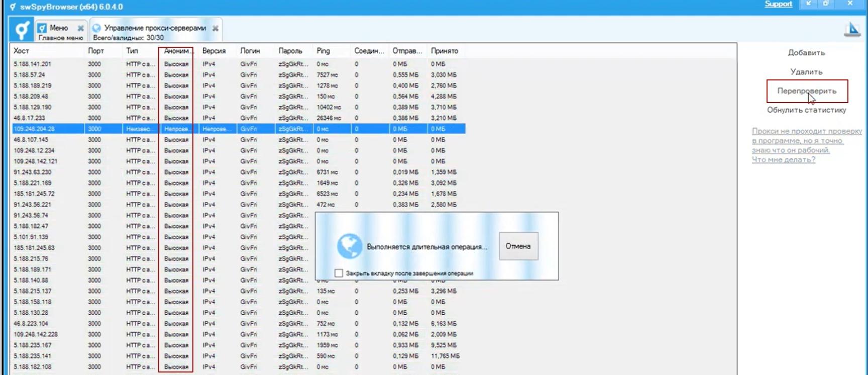Viewport: 868px width, 375px height.
Task: Sort by the Логин column header
Action: [x=256, y=51]
